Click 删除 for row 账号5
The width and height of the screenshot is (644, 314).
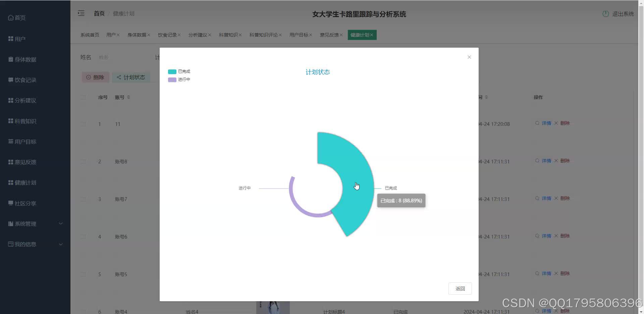point(562,273)
